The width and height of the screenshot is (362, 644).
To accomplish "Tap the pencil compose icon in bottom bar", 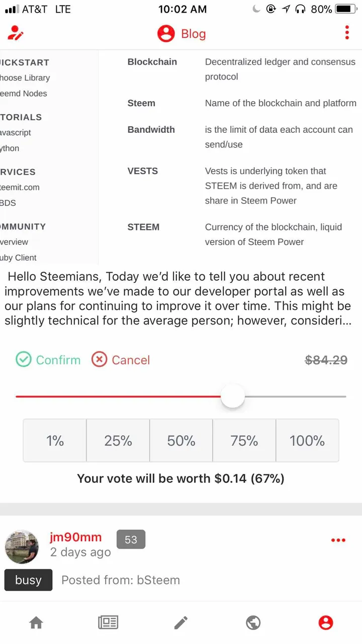I will click(x=180, y=623).
